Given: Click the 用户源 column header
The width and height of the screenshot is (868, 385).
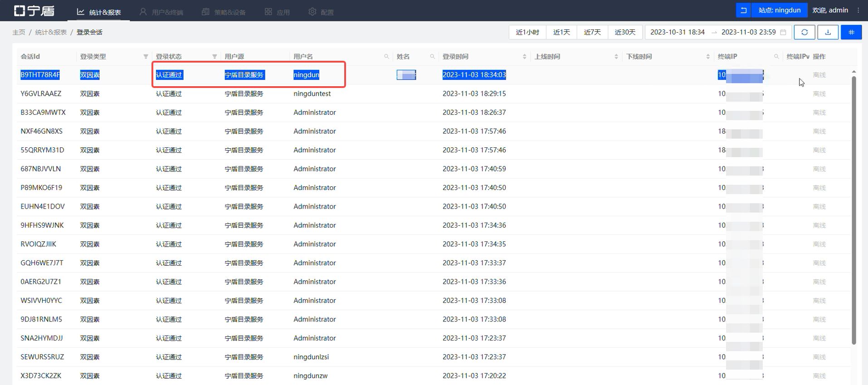Looking at the screenshot, I should tap(234, 57).
